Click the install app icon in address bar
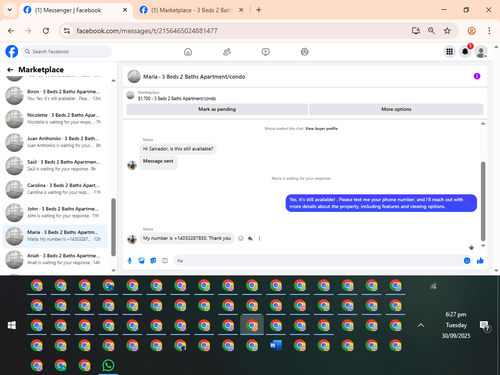The image size is (500, 375). (x=416, y=31)
